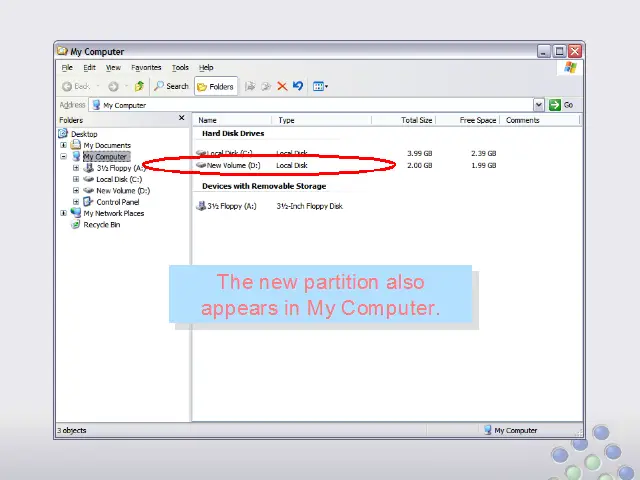The height and width of the screenshot is (480, 640).
Task: Open the Address bar dropdown arrow
Action: (539, 105)
